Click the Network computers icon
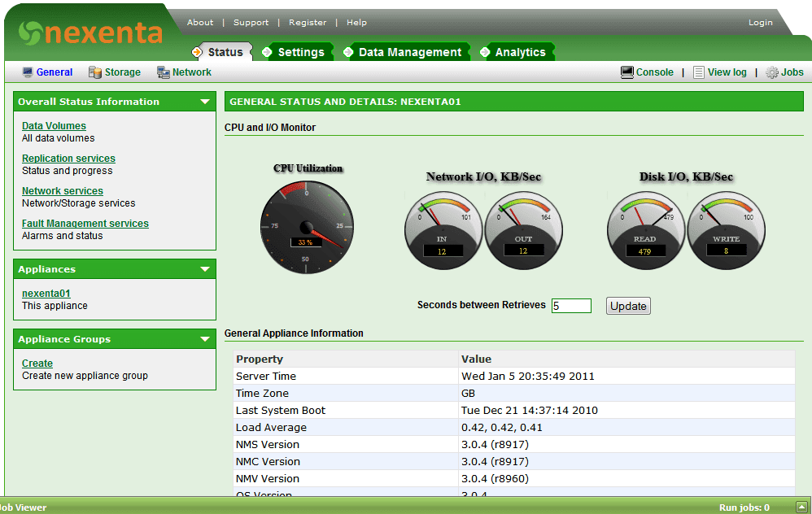 point(163,72)
